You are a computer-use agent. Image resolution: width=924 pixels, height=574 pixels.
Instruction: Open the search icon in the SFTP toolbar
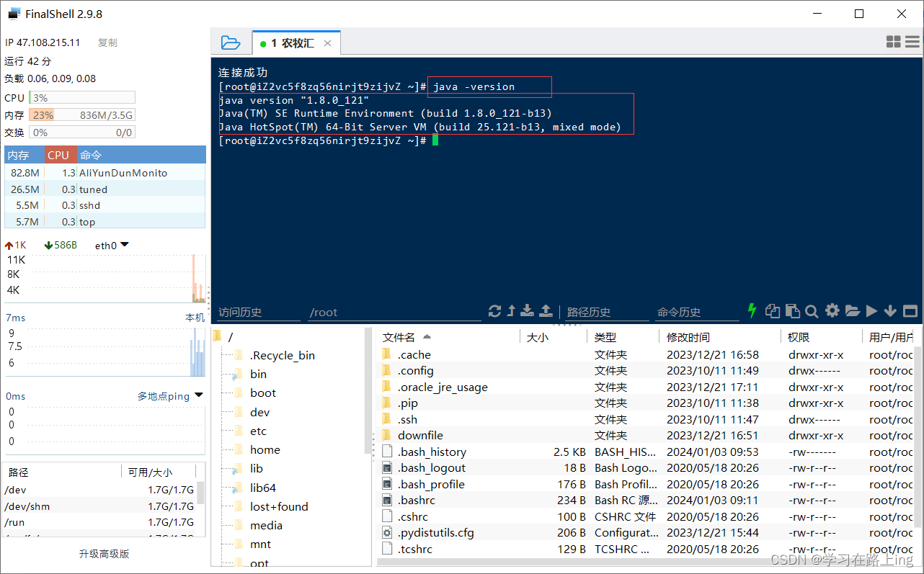coord(812,310)
